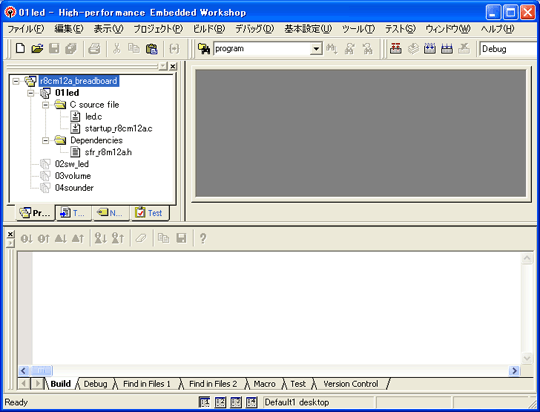Viewport: 540px width, 412px height.
Task: Open the workspace pane options dropdown arrow
Action: click(163, 66)
